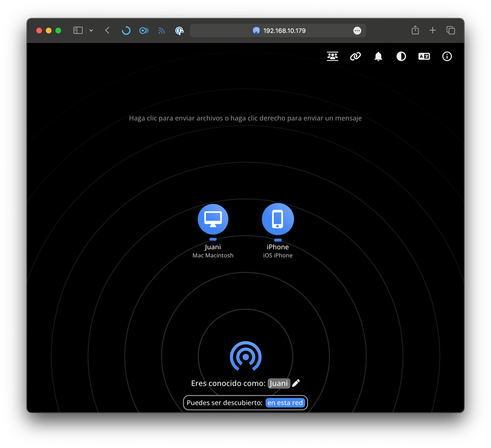
Task: Click the blue circular loading extension icon
Action: (126, 30)
